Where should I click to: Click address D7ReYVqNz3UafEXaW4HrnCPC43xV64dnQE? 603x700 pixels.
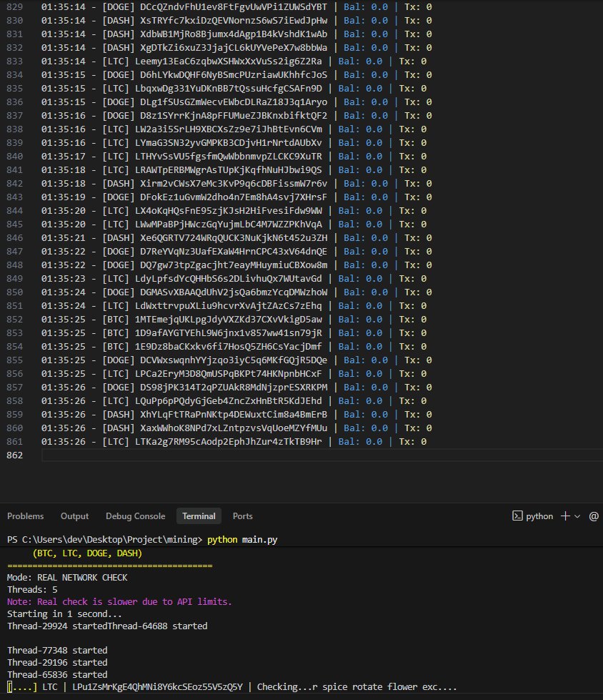[x=234, y=252]
